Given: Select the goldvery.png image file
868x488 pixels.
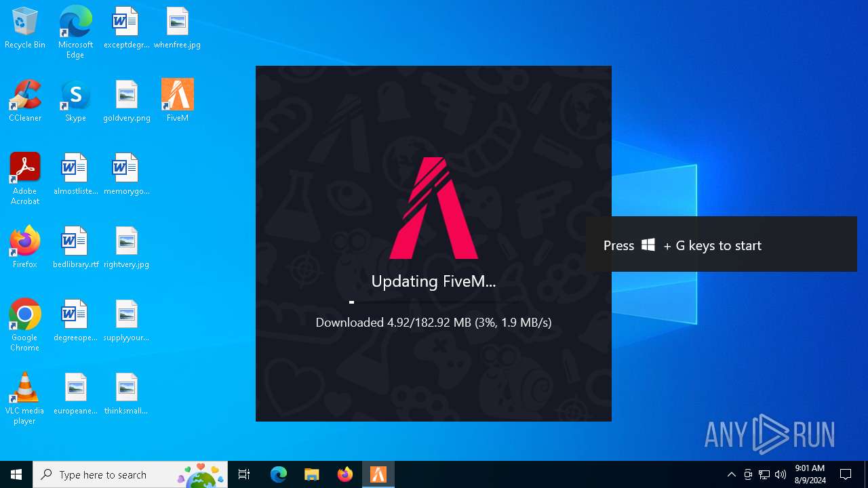Looking at the screenshot, I should [x=126, y=102].
